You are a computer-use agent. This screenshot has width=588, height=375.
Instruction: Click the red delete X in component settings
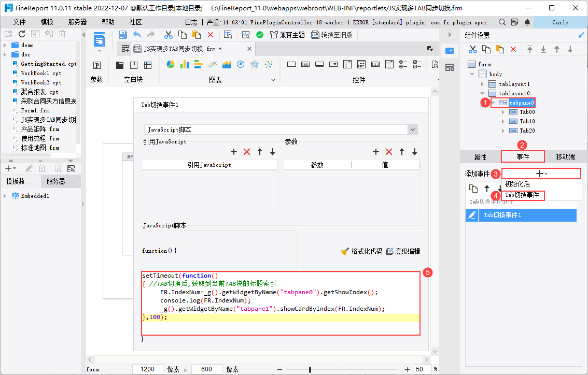tap(513, 49)
